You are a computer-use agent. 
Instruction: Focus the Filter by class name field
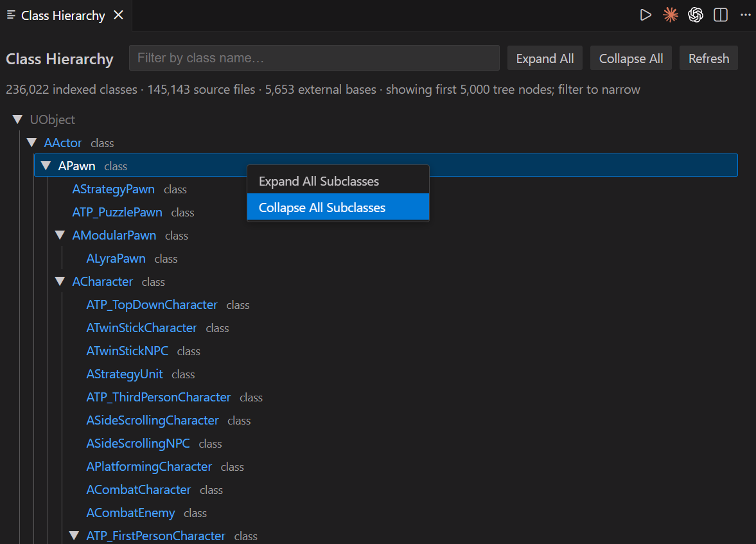tap(314, 58)
